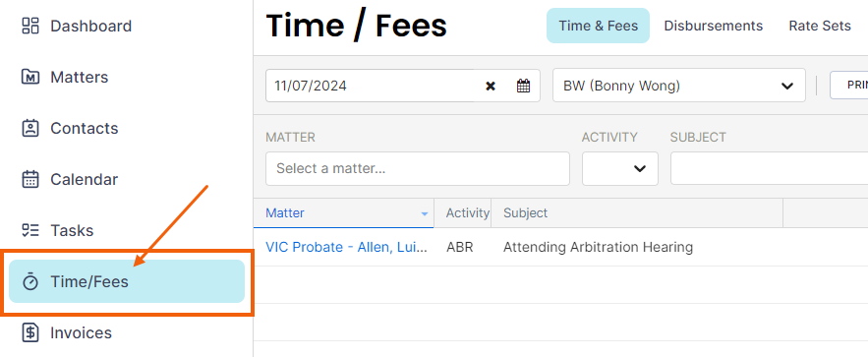
Task: Expand the BW (Bonny Wong) staff dropdown
Action: coord(678,86)
